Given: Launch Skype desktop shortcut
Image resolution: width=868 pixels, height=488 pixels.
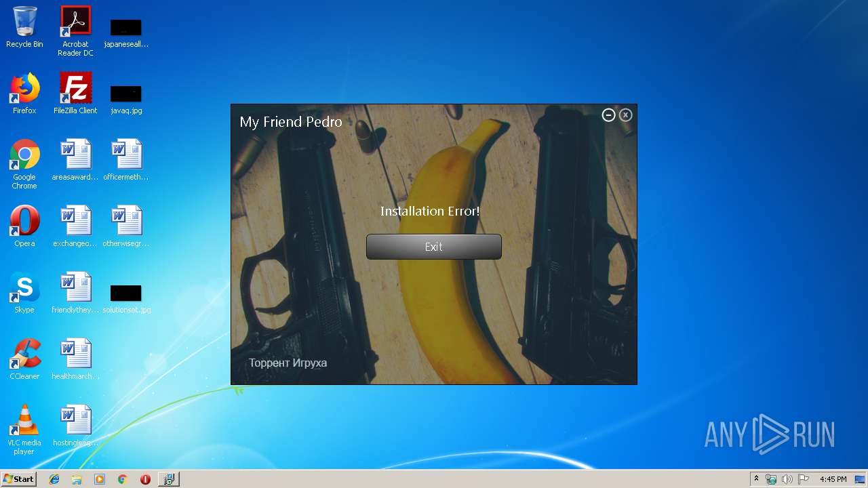Looking at the screenshot, I should pyautogui.click(x=24, y=293).
